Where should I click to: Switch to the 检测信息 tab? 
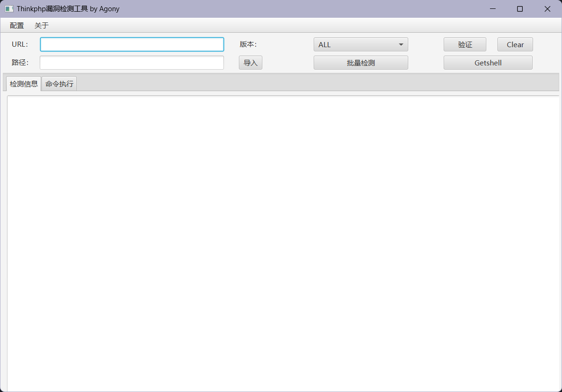pyautogui.click(x=24, y=84)
